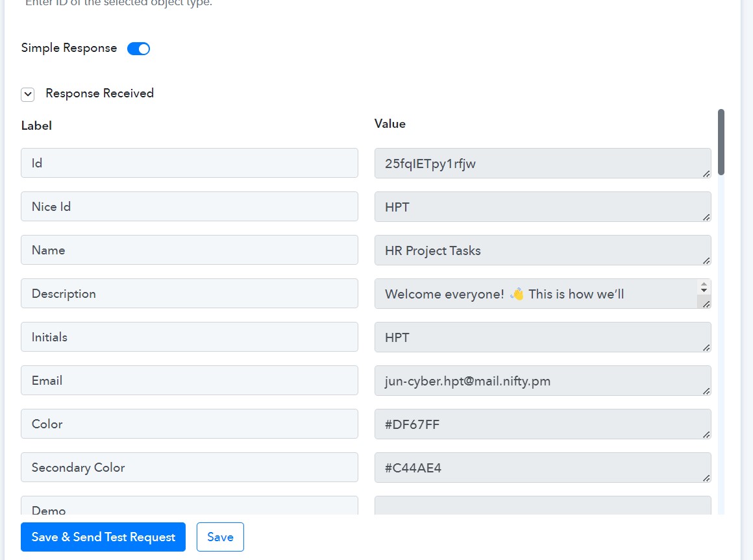Click the Email value resize handle
This screenshot has height=560, width=753.
[706, 391]
